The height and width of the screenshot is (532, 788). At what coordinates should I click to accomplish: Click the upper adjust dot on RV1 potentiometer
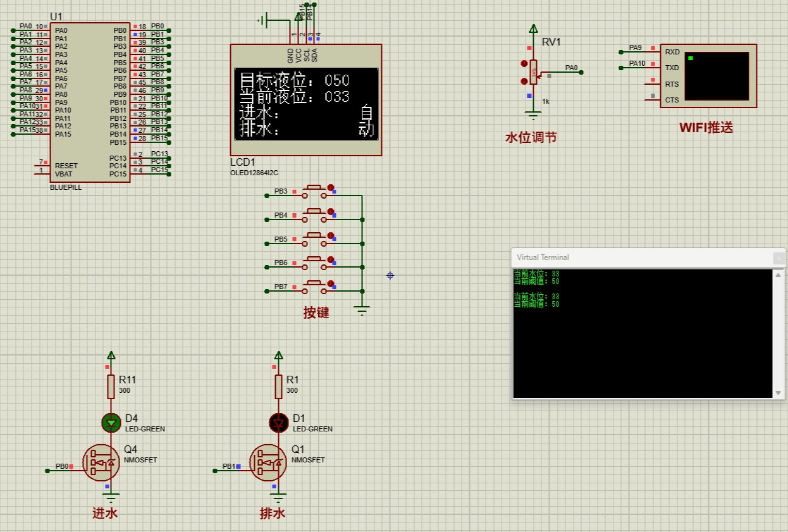524,63
